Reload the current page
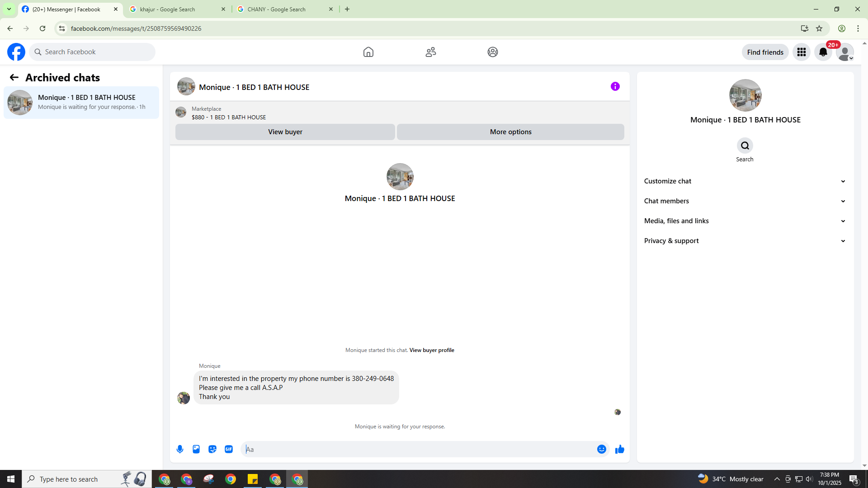This screenshot has width=868, height=488. click(42, 28)
